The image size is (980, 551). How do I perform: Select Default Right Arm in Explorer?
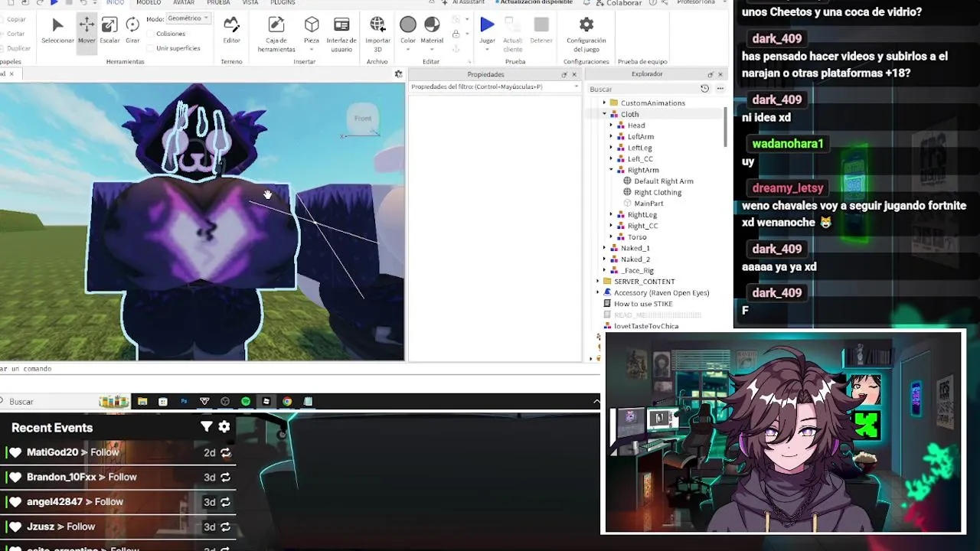tap(663, 181)
